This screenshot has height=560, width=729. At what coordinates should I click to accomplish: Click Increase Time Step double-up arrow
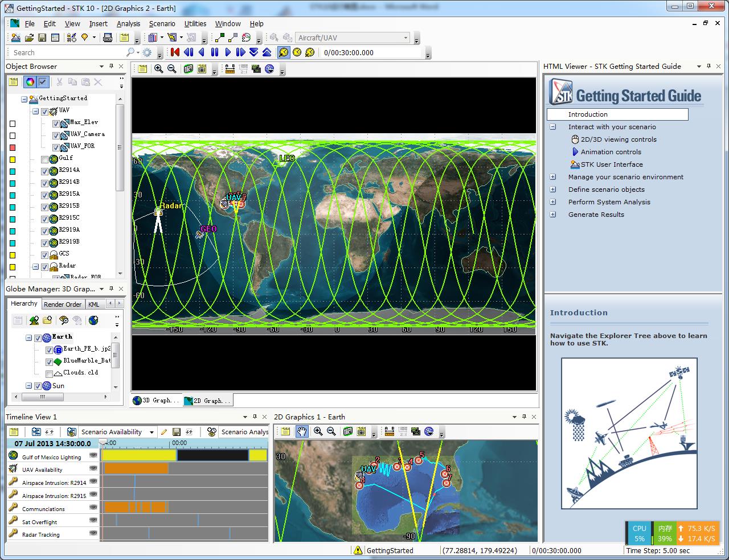tap(267, 52)
